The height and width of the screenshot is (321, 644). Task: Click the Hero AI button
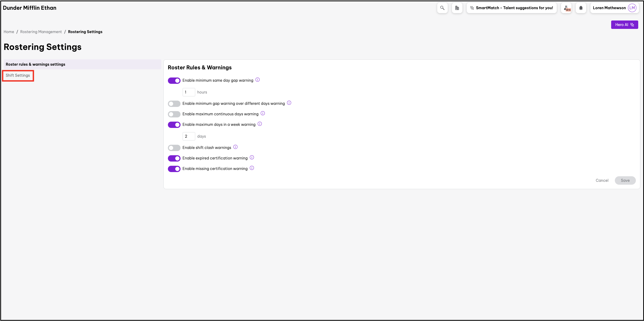(624, 25)
